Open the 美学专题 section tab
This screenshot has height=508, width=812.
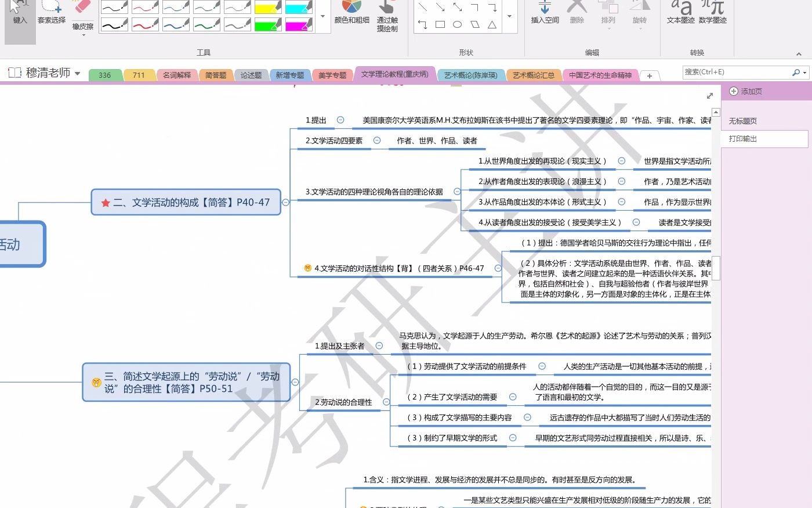pyautogui.click(x=332, y=75)
